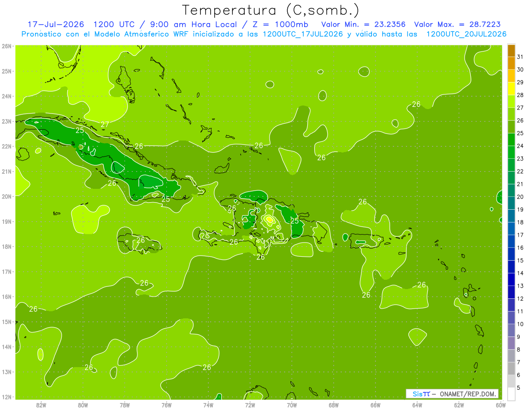Viewport: 532px width, 411px height.
Task: Click the 20 label on the color scale
Action: coord(520,197)
